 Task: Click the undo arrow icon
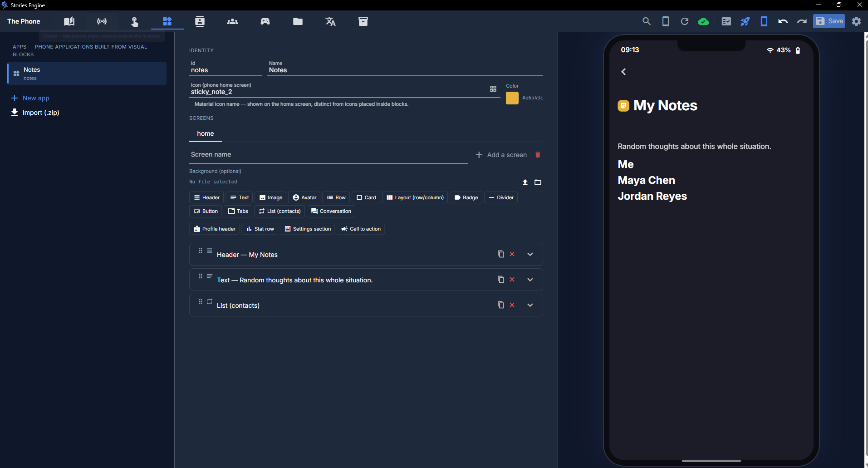783,21
